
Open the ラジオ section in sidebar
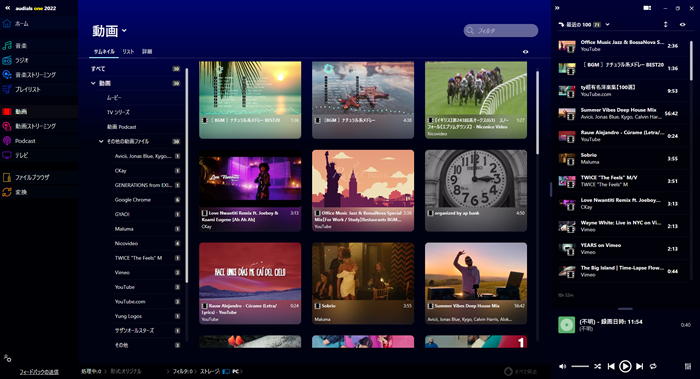point(21,60)
